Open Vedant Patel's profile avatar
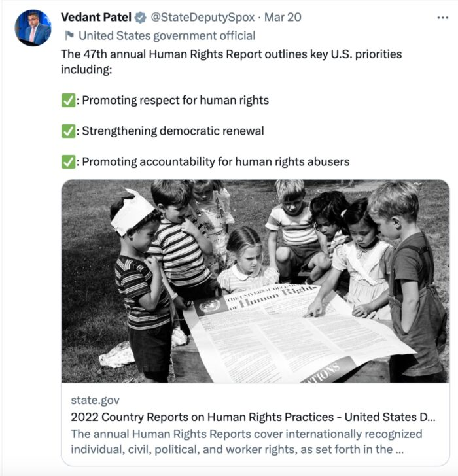This screenshot has width=458, height=476. (x=33, y=28)
